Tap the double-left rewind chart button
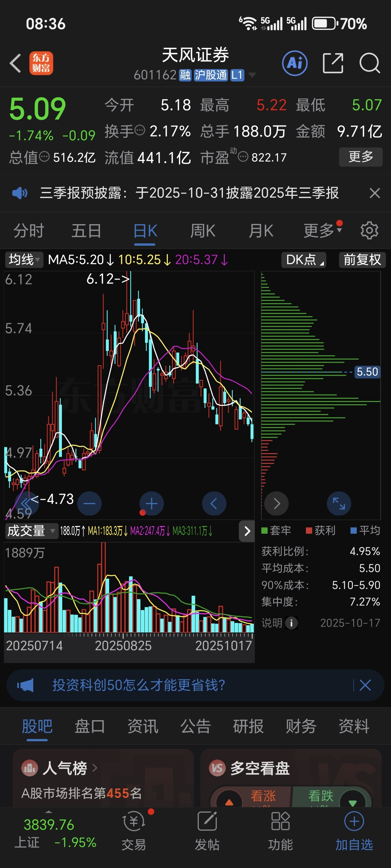Viewport: 391px width, 868px height. pos(26,503)
